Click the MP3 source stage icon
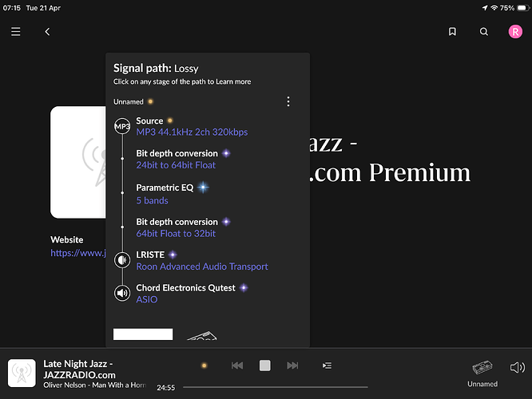 (122, 126)
